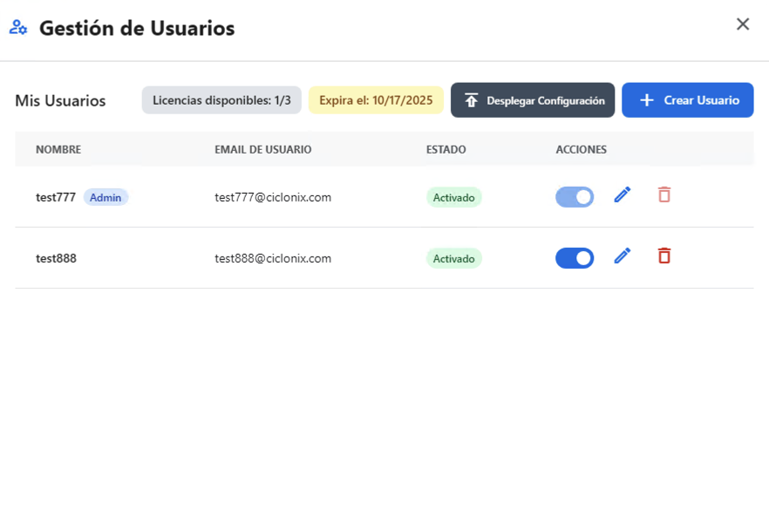
Task: Edit user test777 with the pencil icon
Action: click(622, 195)
